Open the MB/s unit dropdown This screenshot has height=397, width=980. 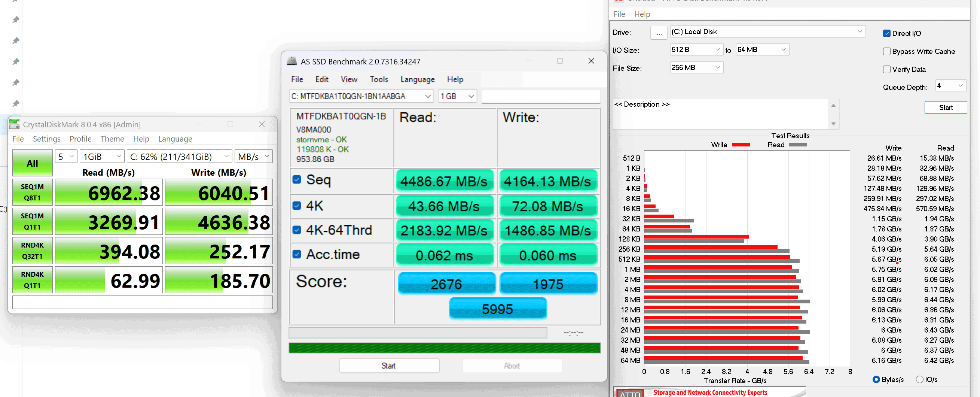[253, 157]
